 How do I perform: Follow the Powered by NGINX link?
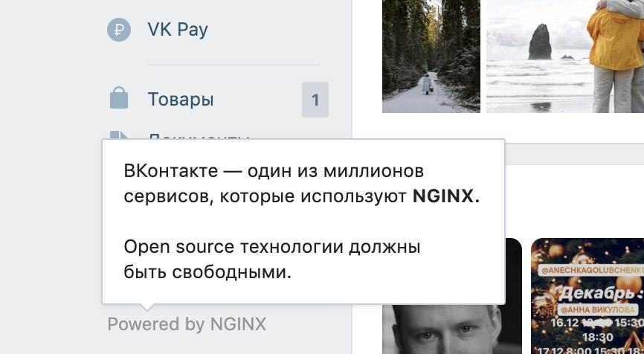coord(187,324)
